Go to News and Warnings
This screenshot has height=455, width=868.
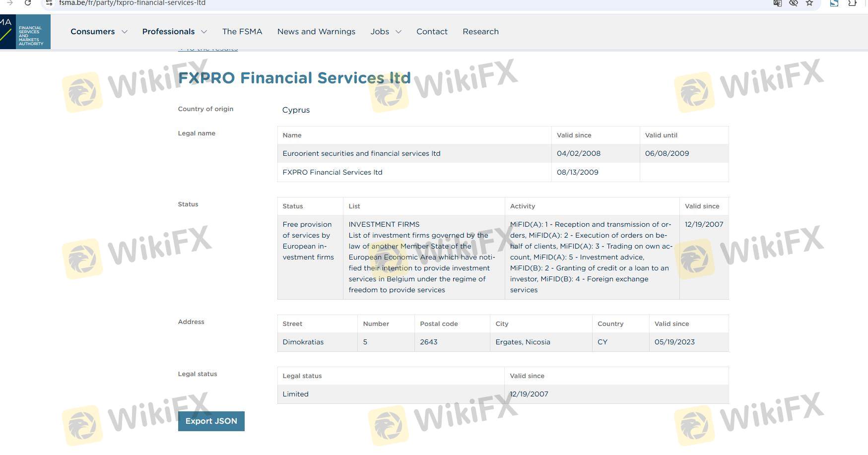316,32
